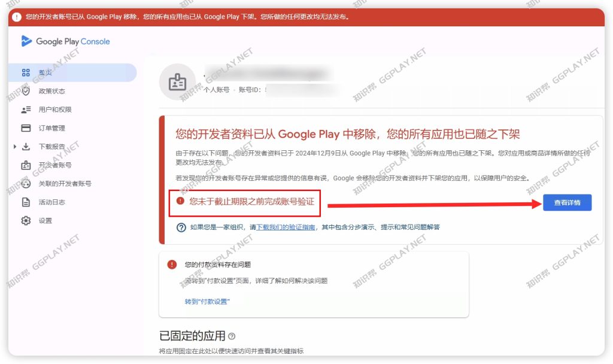Screen dimensions: 613x364
Task: Open 用户和权限 users and permissions
Action: [55, 110]
